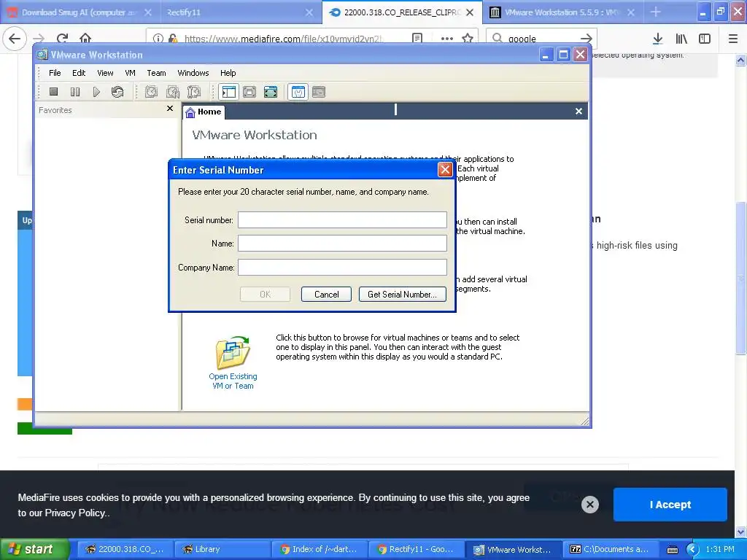Click the Reset icon in VMware toolbar
This screenshot has height=560, width=747.
coord(117,91)
